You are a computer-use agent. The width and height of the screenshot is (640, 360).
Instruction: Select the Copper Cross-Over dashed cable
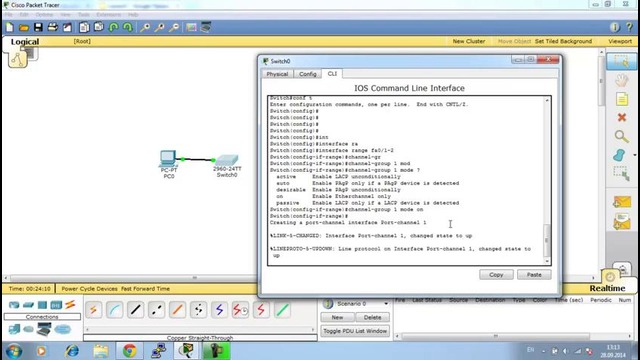click(156, 310)
